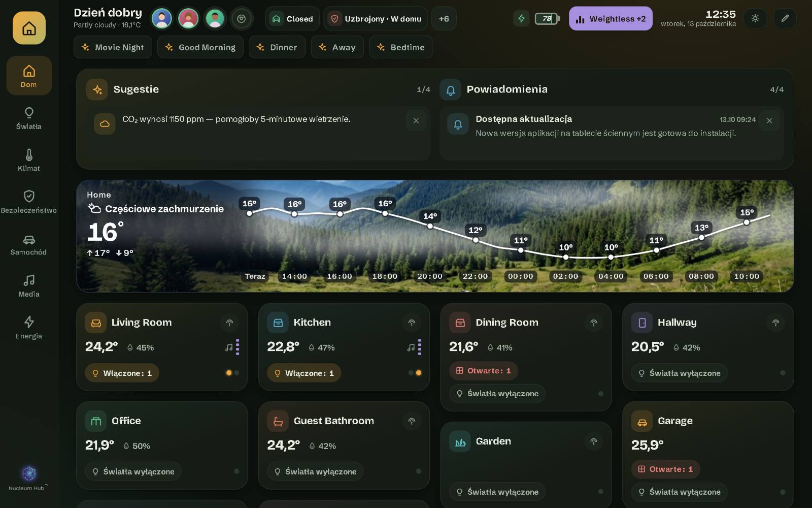Go to Bezpieczeństwo security section
This screenshot has height=508, width=812.
click(x=29, y=202)
